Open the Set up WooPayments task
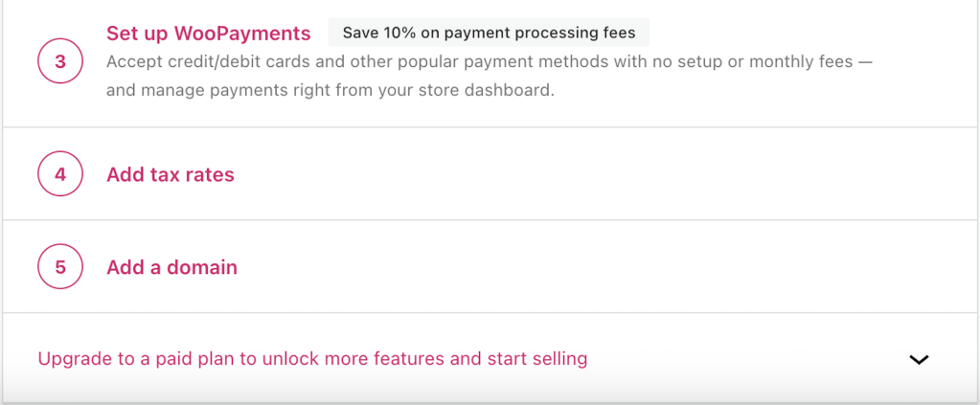 (208, 34)
